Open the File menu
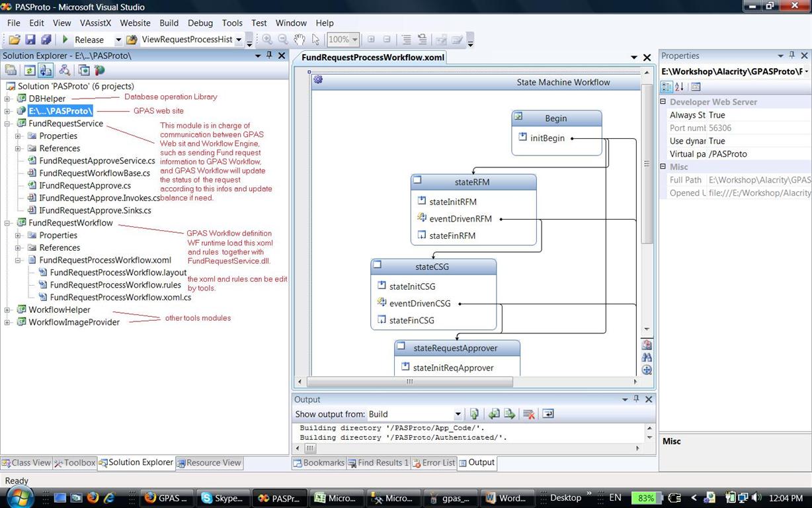The width and height of the screenshot is (812, 508). click(x=13, y=22)
